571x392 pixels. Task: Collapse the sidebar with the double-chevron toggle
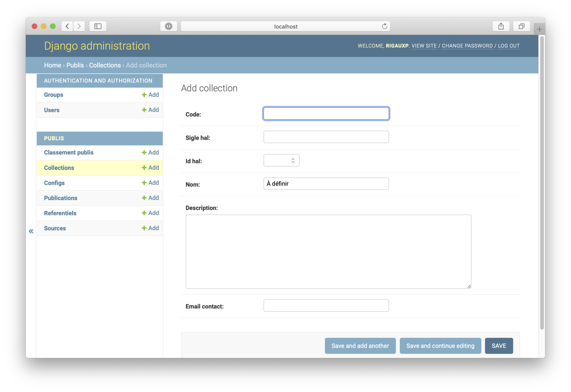coord(31,231)
